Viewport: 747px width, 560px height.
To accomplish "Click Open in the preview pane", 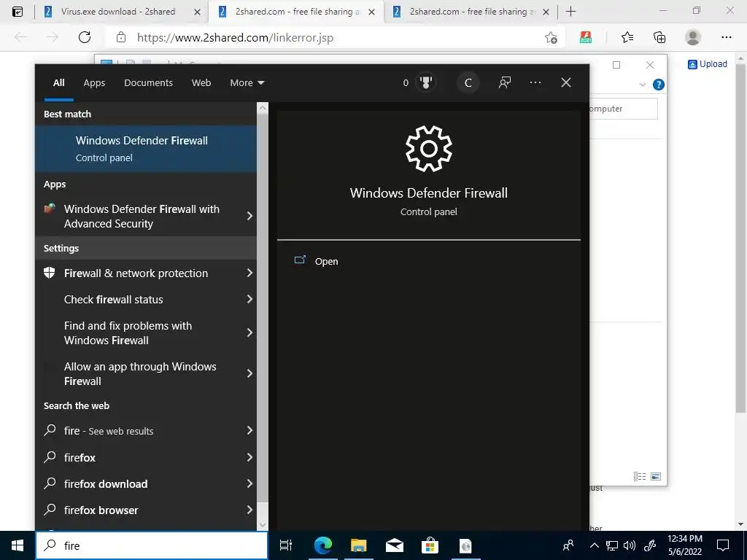I will [x=326, y=262].
